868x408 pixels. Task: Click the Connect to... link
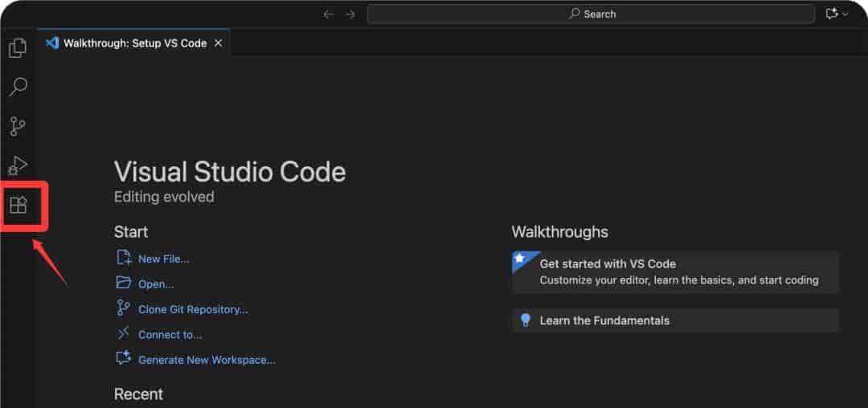170,335
